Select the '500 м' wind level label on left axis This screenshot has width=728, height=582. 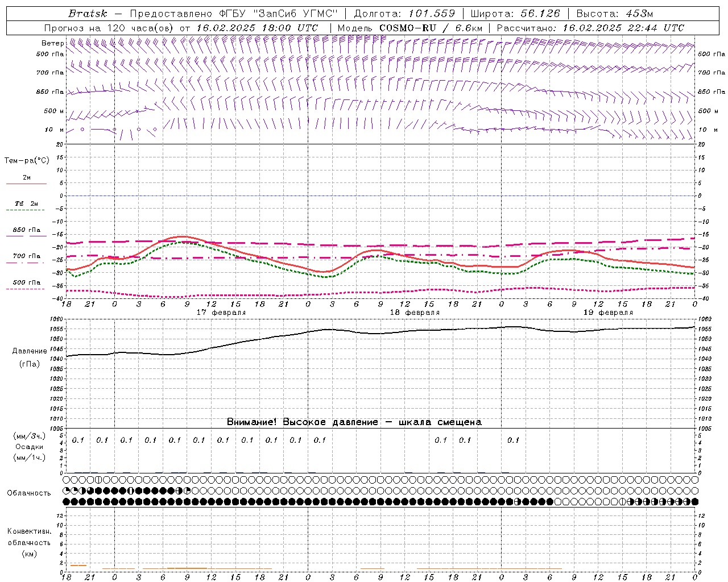point(54,111)
